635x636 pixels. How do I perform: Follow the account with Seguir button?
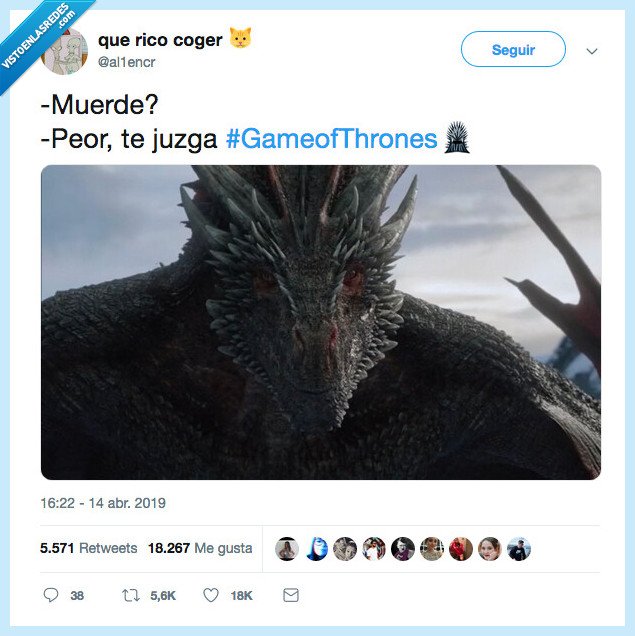tap(513, 49)
